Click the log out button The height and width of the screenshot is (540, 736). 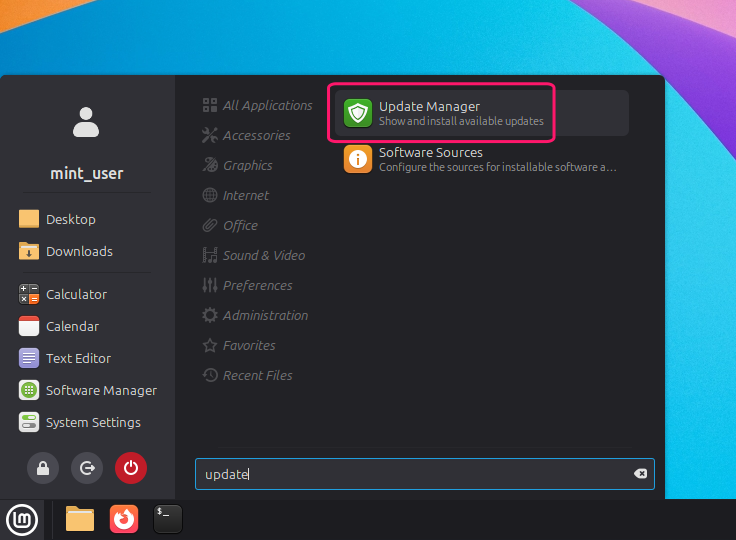pos(87,468)
